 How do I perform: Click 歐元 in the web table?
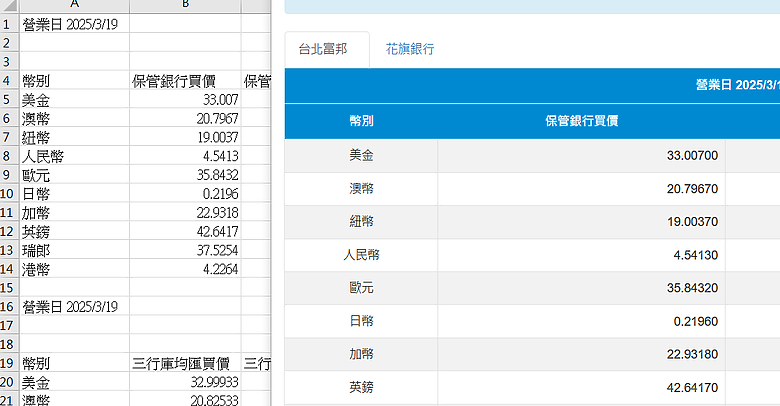click(361, 288)
